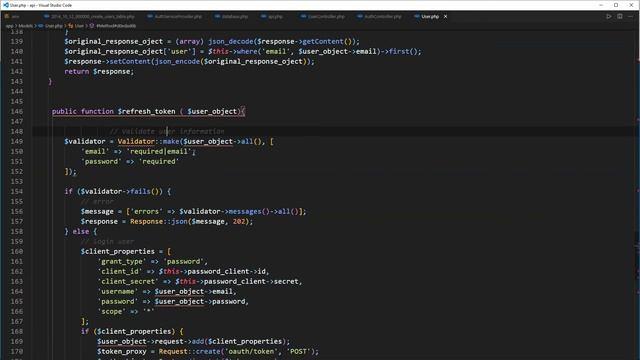The image size is (640, 360).
Task: Switch to the AuthServiceProvider.php tab
Action: tap(175, 16)
